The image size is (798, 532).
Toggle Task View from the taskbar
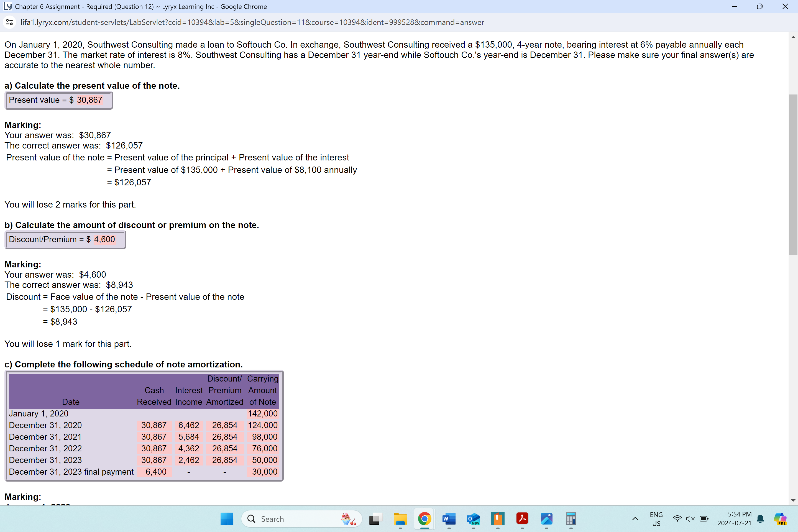(x=375, y=519)
